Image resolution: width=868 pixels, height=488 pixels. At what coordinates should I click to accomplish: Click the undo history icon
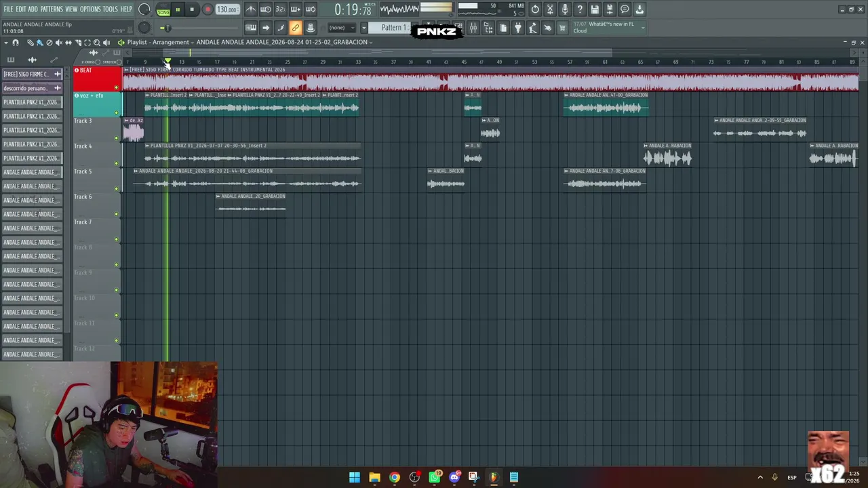tap(535, 9)
